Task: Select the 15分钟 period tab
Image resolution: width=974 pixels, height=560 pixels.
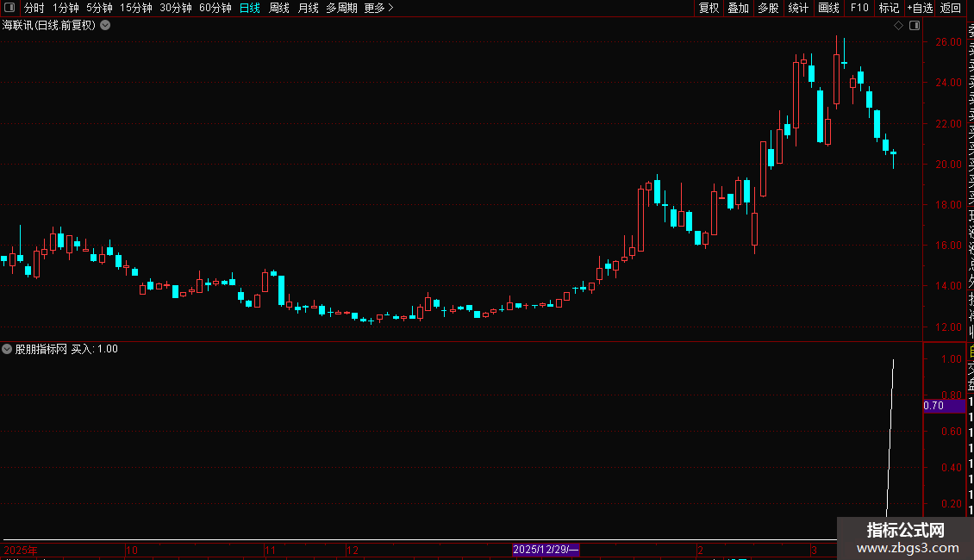Action: tap(136, 8)
